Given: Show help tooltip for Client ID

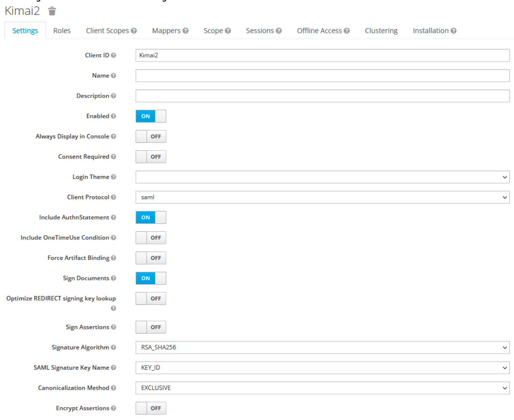Looking at the screenshot, I should (x=113, y=55).
